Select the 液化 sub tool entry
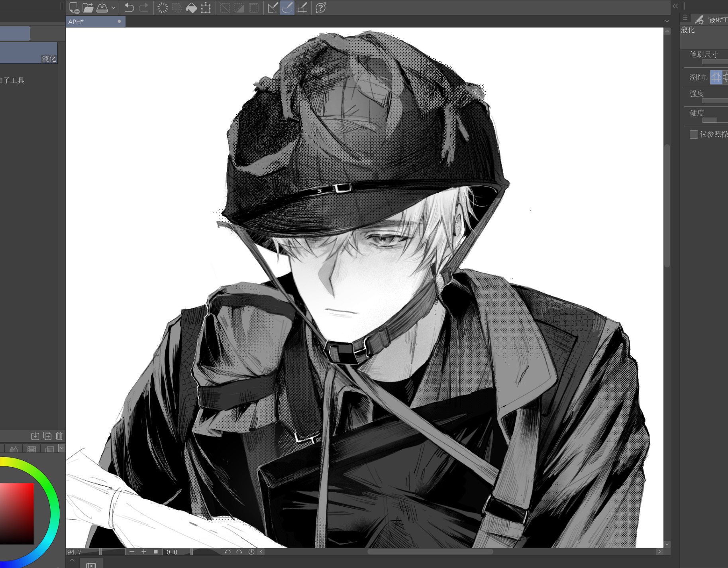Viewport: 728px width, 568px height. (x=29, y=53)
